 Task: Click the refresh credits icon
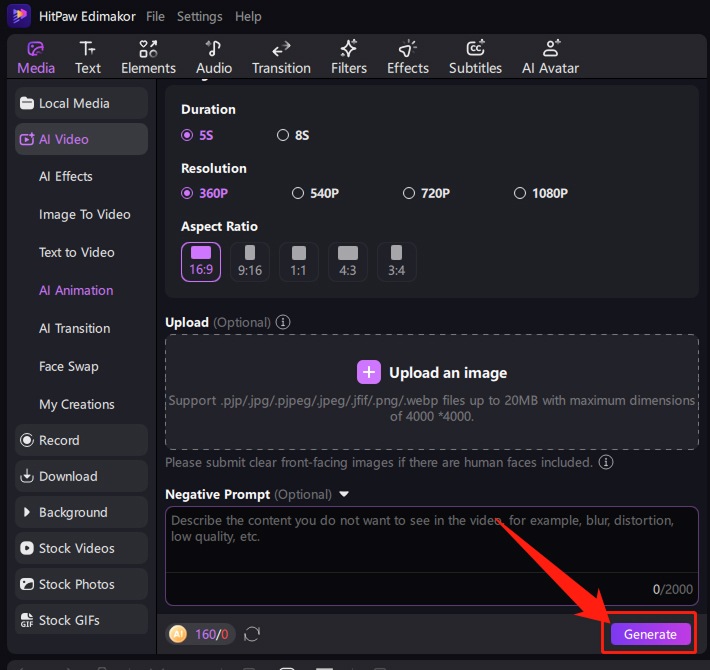[x=253, y=634]
